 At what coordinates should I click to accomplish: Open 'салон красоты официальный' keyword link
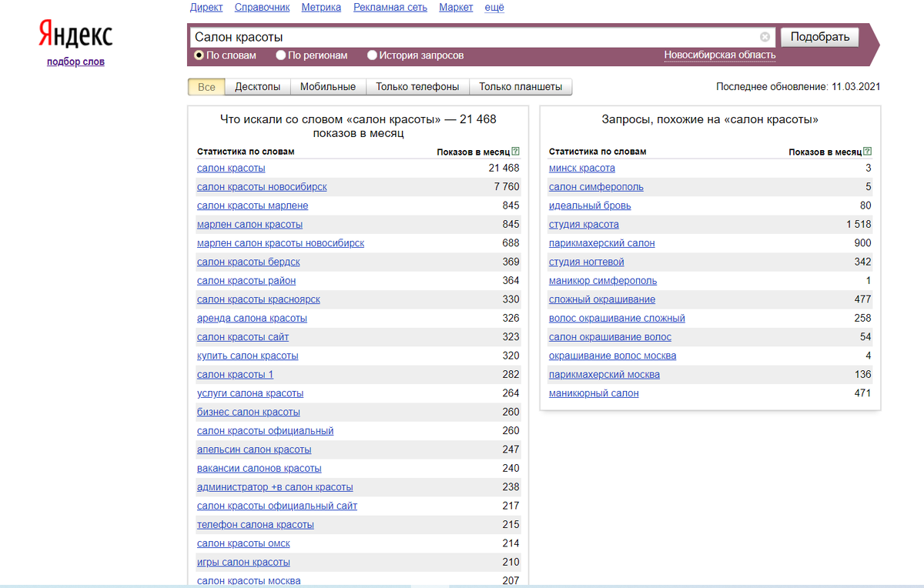265,431
